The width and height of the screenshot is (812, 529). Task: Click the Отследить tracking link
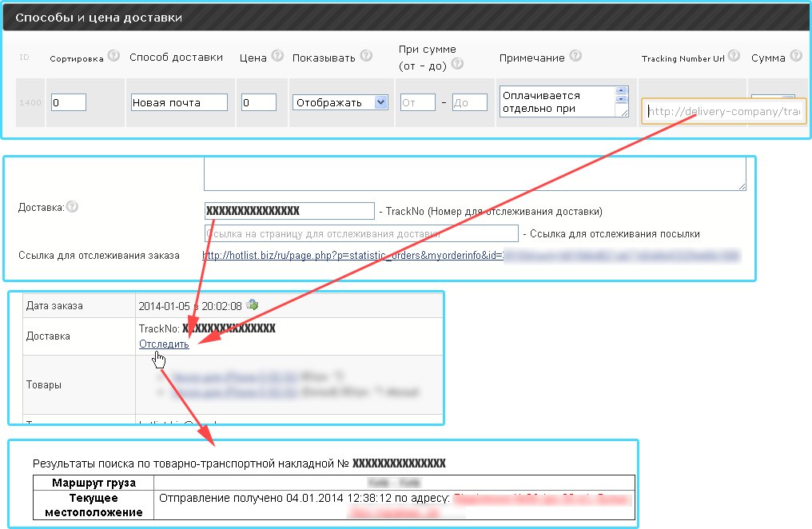[164, 344]
